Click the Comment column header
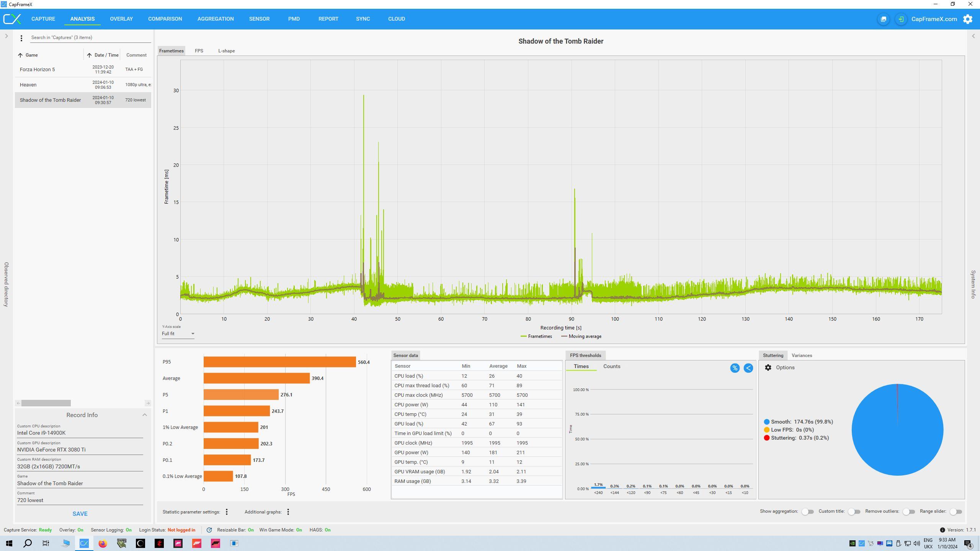 (x=136, y=55)
